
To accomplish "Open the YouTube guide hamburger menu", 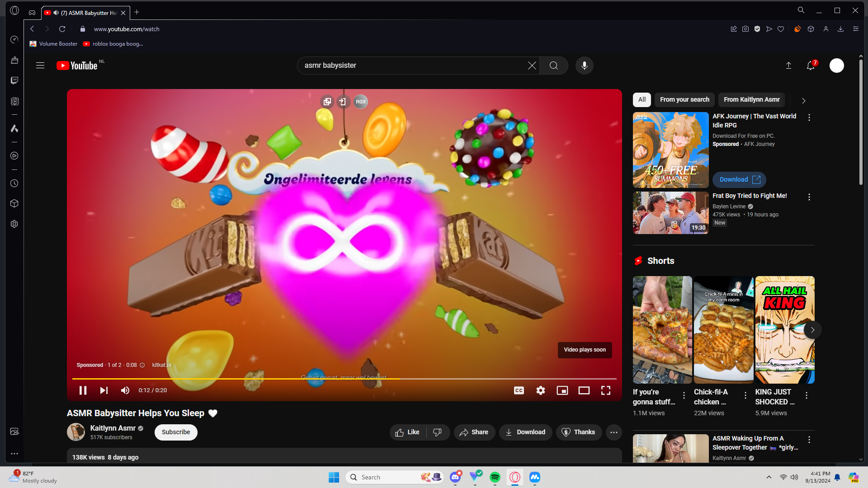I will [x=40, y=66].
